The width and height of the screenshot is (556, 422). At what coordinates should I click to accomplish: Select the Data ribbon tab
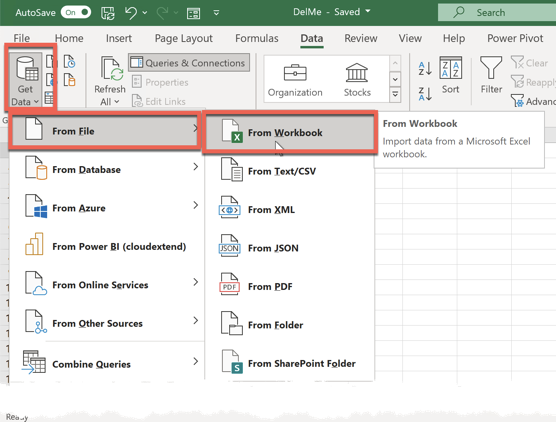tap(312, 38)
